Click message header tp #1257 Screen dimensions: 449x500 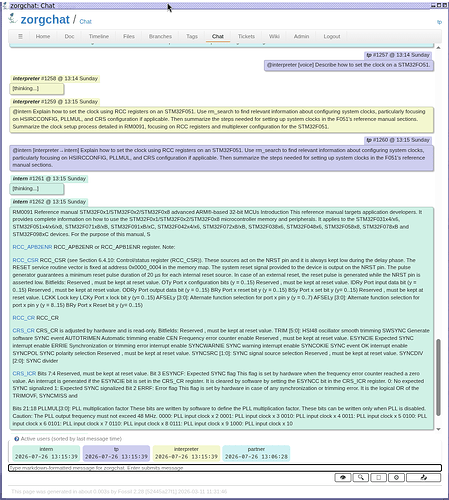tap(398, 55)
